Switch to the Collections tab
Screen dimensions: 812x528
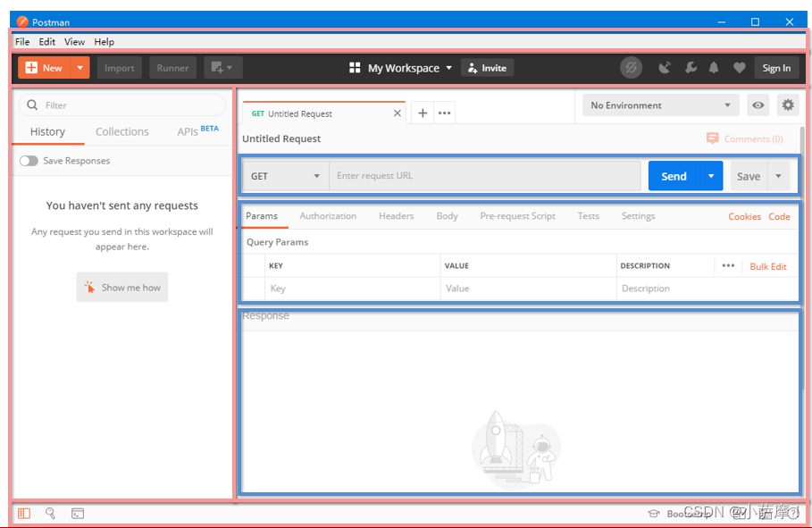click(122, 131)
